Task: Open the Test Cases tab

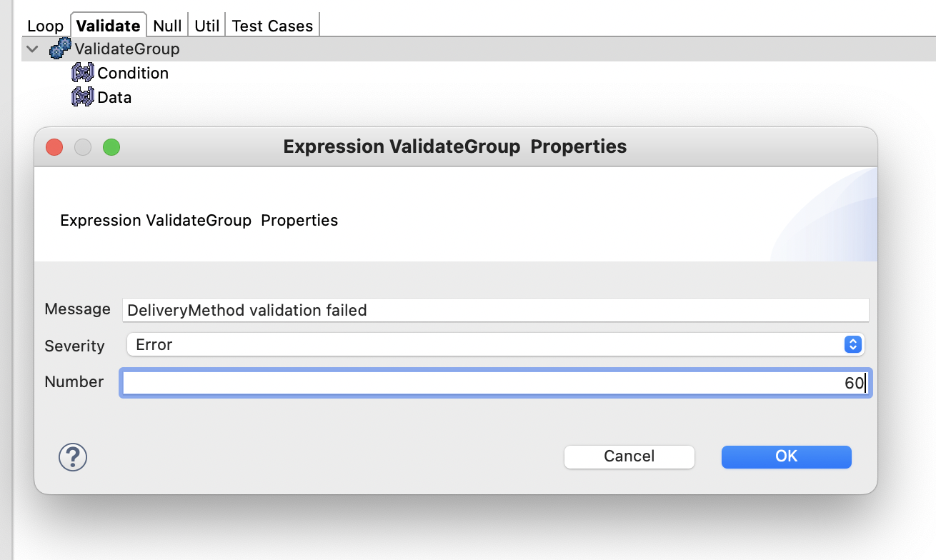Action: click(x=272, y=26)
